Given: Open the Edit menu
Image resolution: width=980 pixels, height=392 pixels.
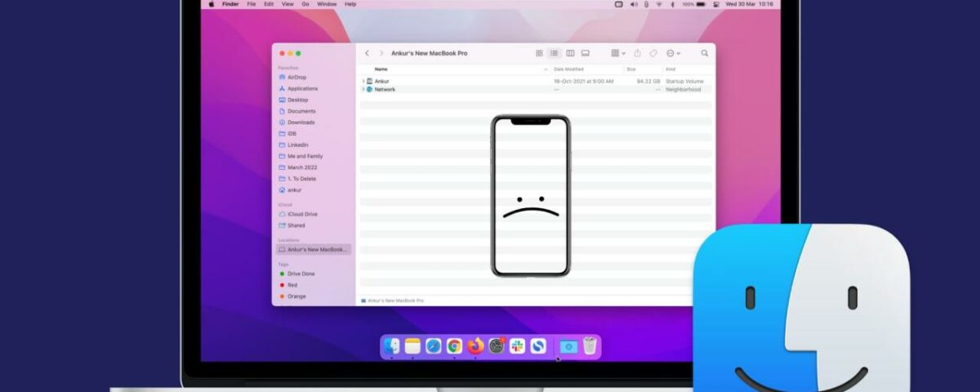Looking at the screenshot, I should pyautogui.click(x=267, y=4).
